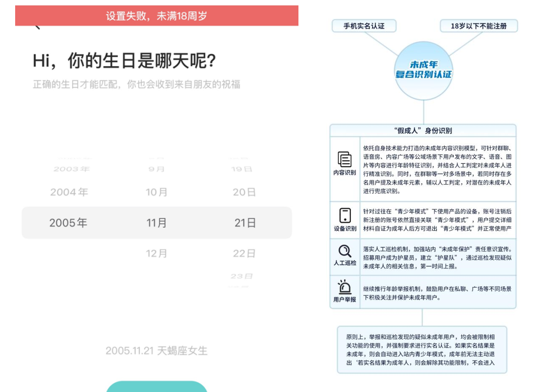
Task: Click the 用户举报 alarm icon
Action: click(x=344, y=287)
